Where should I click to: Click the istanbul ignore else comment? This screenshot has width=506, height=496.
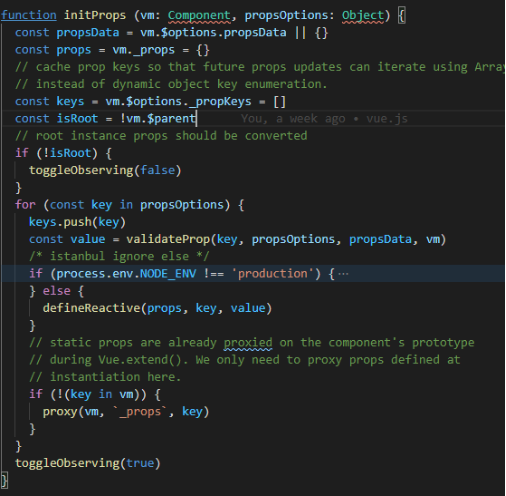click(x=119, y=256)
